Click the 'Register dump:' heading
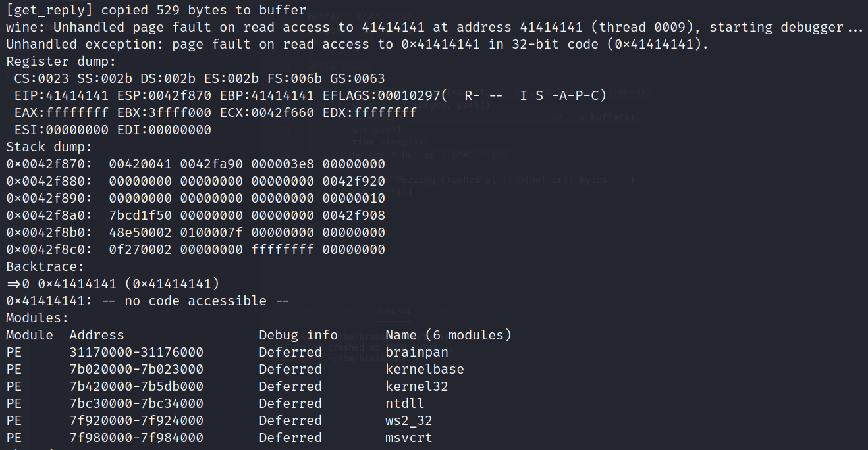Image resolution: width=868 pixels, height=450 pixels. click(x=61, y=62)
